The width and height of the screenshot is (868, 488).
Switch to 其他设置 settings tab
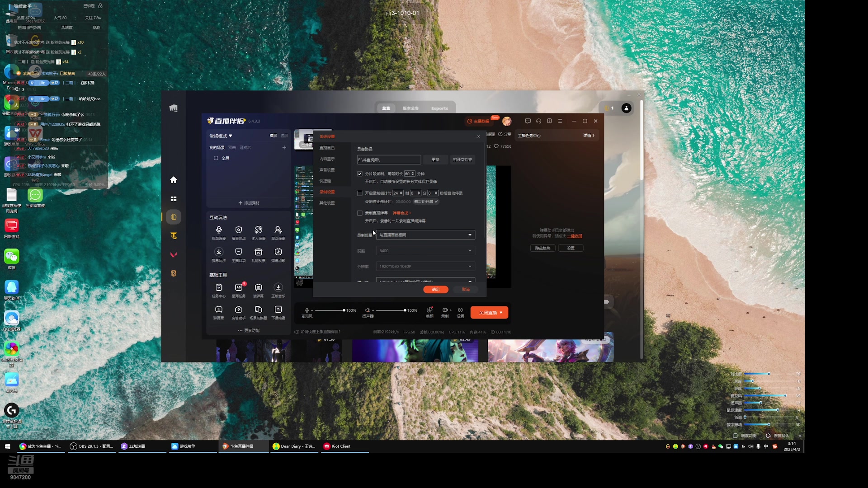coord(327,203)
